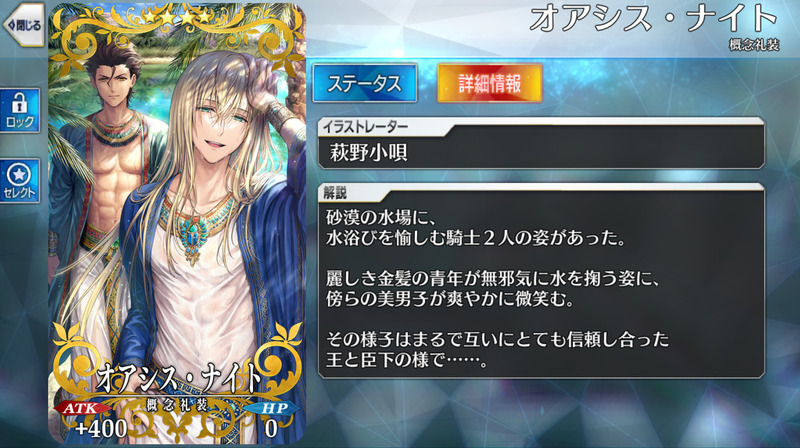The height and width of the screenshot is (448, 800).
Task: Click illustrator name 萩野小唄
Action: (x=368, y=152)
